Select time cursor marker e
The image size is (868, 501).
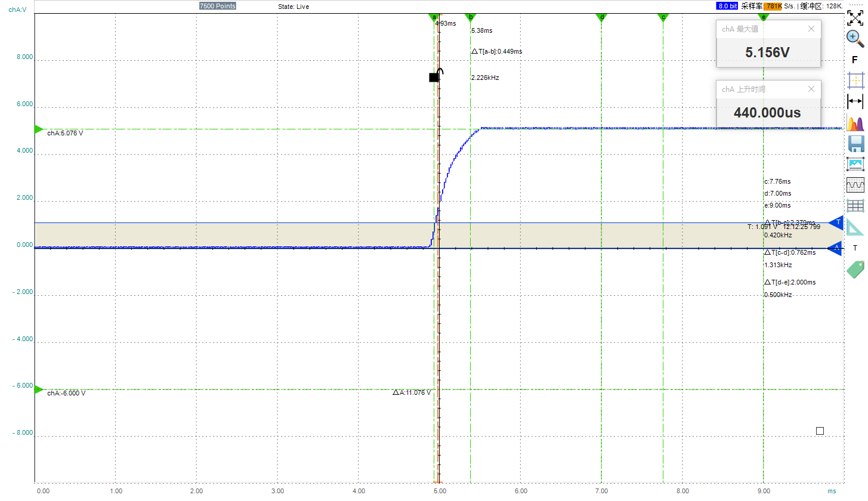(764, 18)
